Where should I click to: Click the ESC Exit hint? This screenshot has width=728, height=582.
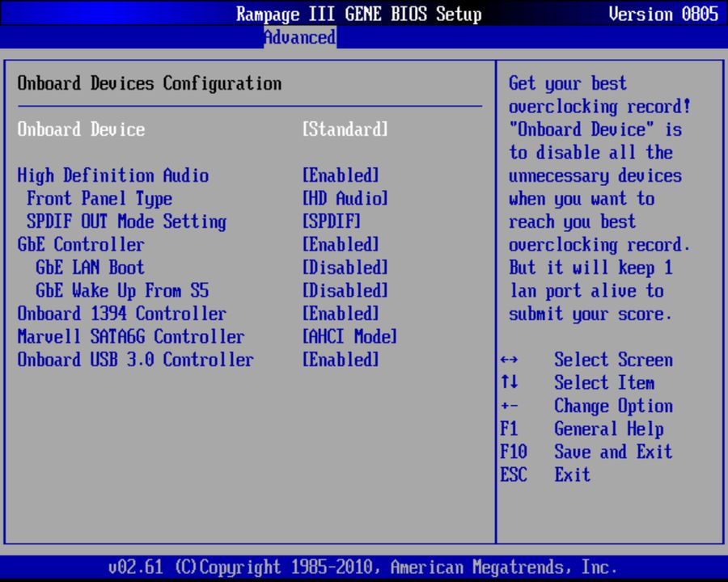click(x=514, y=474)
